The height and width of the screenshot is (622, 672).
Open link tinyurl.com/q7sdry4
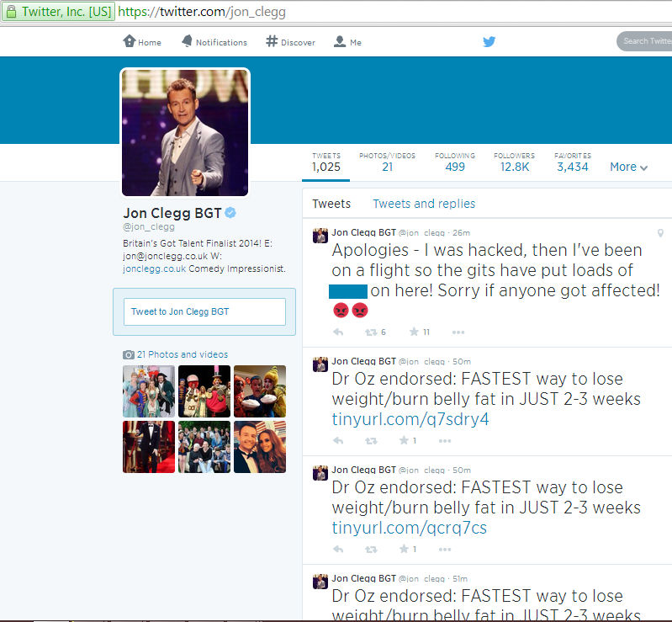pos(410,419)
